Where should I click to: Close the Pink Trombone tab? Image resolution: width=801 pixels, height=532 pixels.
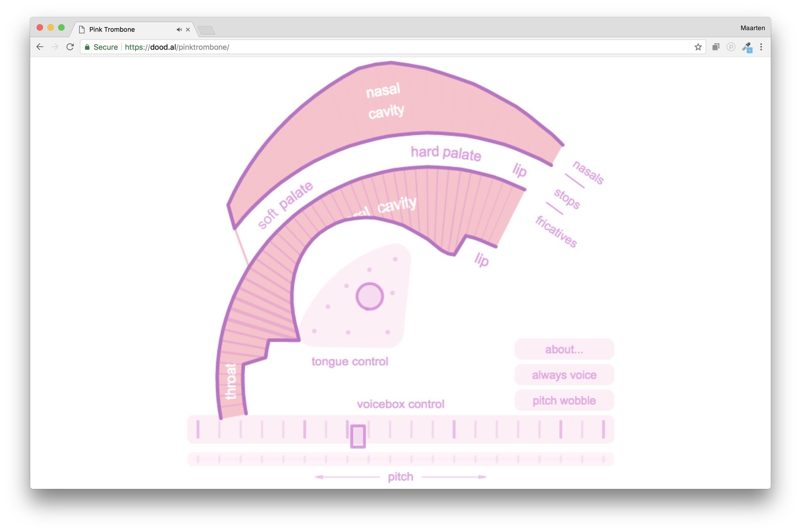coord(188,30)
